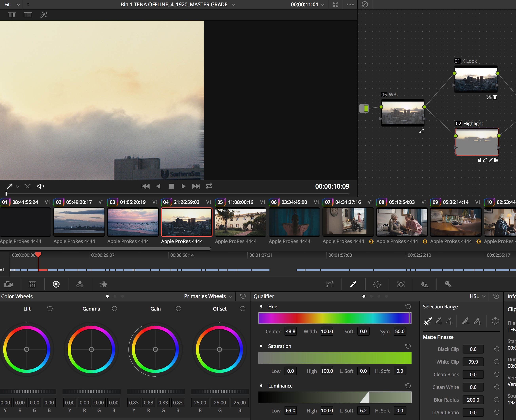Jump to the next clip

point(196,186)
